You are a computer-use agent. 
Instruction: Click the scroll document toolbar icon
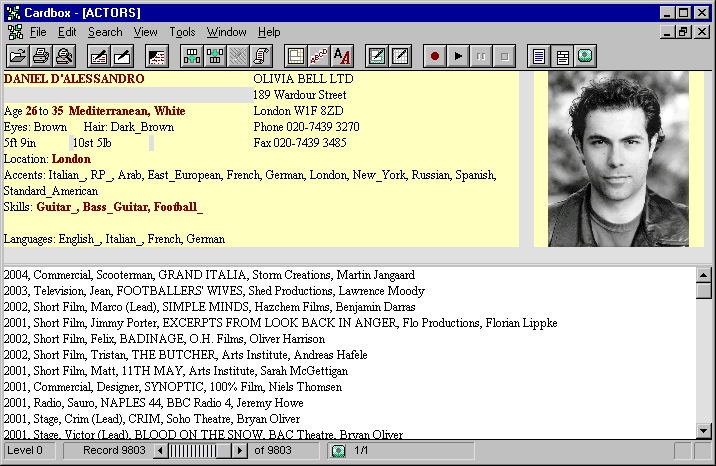(261, 56)
